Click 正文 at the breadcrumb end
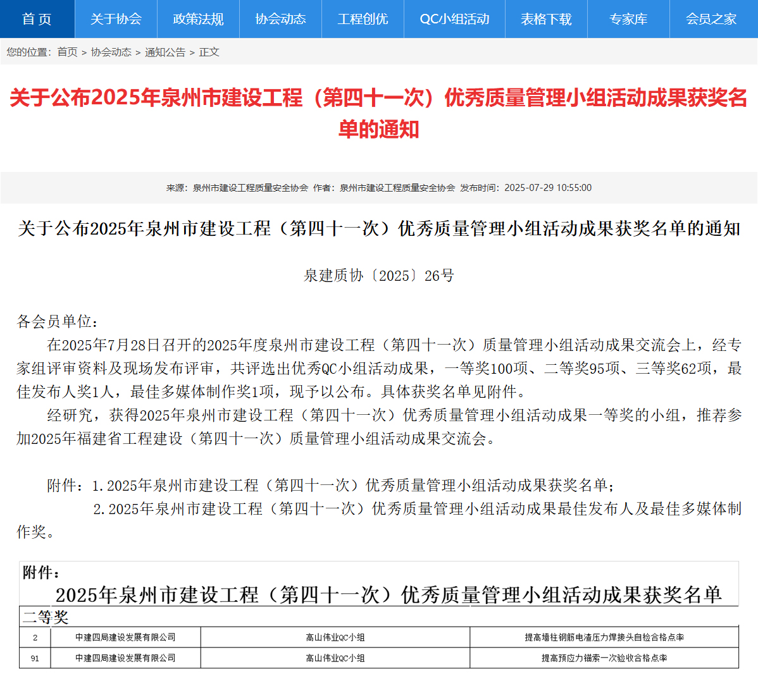This screenshot has width=758, height=700. pos(209,52)
